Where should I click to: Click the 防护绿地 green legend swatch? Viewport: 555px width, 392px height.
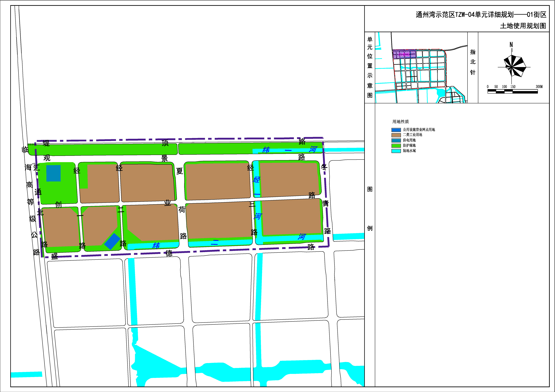tap(396, 146)
